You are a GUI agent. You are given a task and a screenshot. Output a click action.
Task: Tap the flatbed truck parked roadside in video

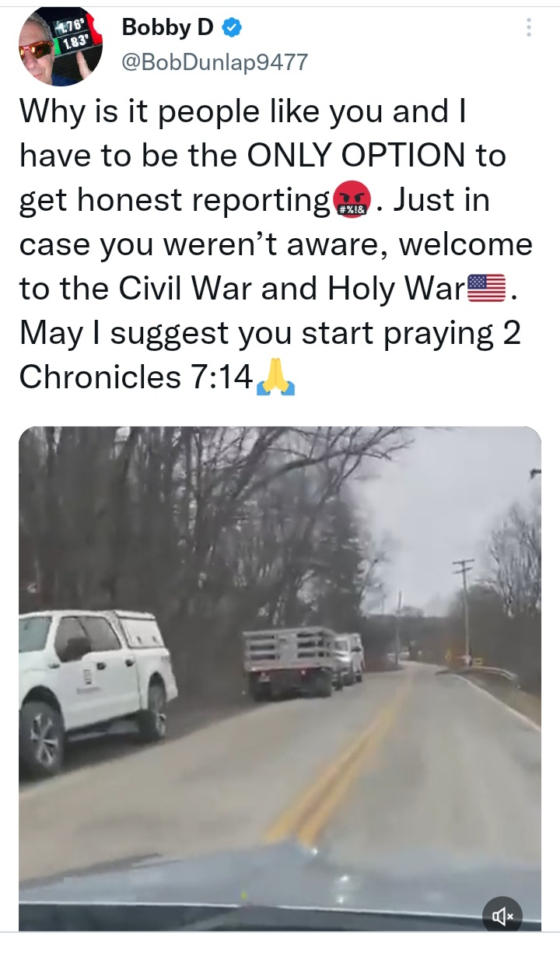[291, 661]
